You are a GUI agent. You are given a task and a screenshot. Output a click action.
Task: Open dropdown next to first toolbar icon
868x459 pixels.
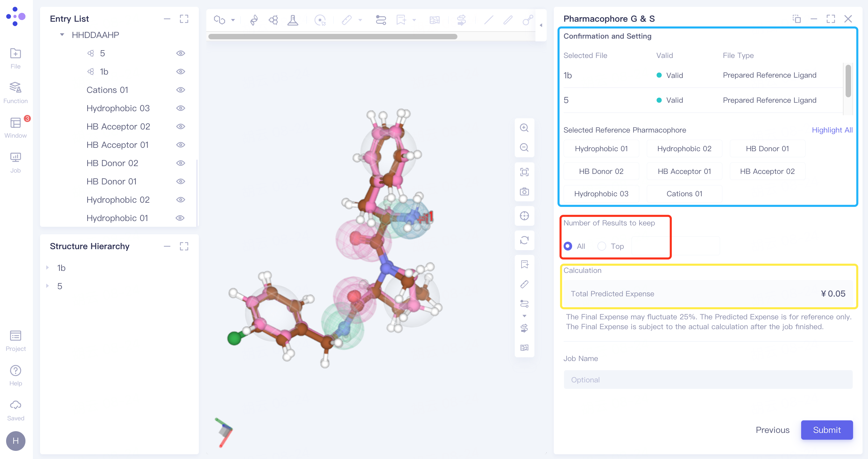[x=233, y=20]
